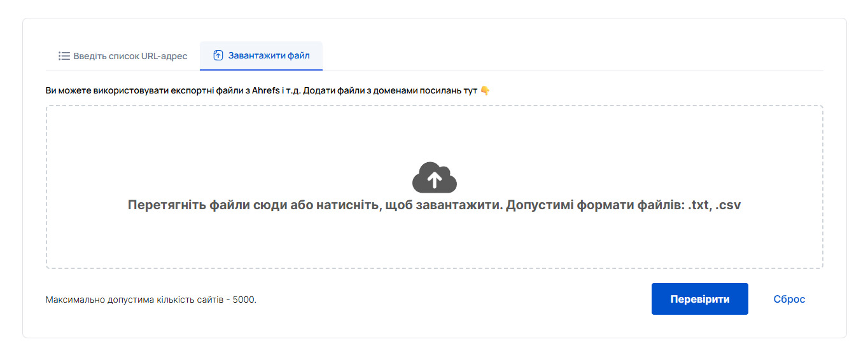The width and height of the screenshot is (868, 358).
Task: Switch to the Введіть список URL-адрес tab
Action: point(130,56)
